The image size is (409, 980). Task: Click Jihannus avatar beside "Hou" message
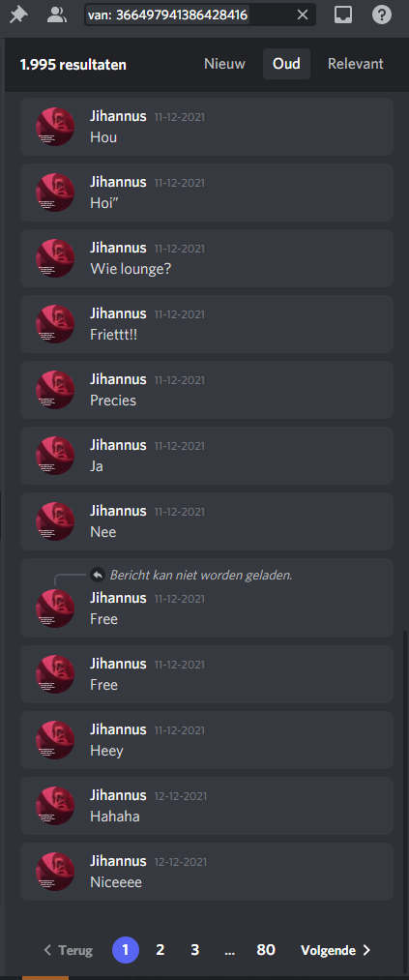point(55,127)
